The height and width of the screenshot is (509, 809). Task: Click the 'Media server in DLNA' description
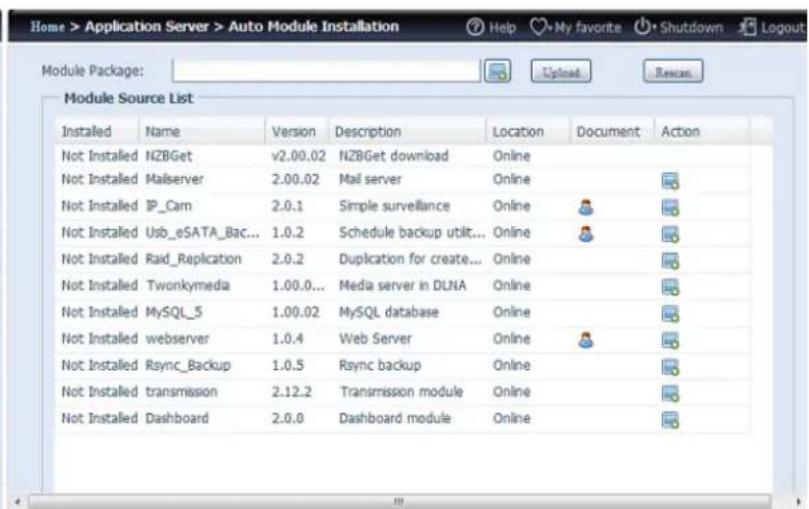(402, 285)
